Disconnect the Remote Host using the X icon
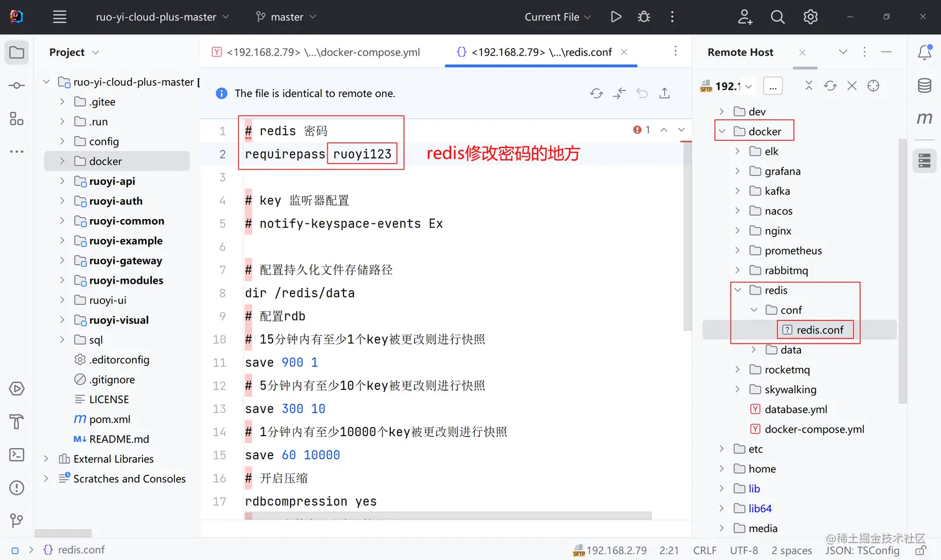Image resolution: width=941 pixels, height=560 pixels. (x=852, y=86)
